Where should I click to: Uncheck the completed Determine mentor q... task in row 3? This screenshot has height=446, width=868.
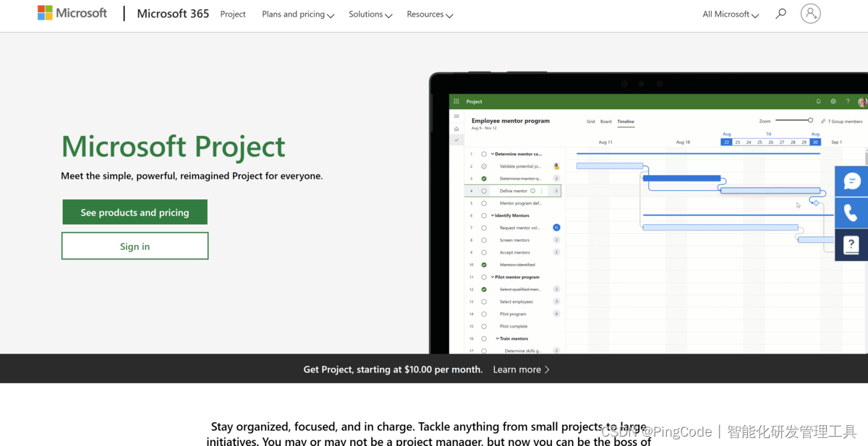(484, 179)
